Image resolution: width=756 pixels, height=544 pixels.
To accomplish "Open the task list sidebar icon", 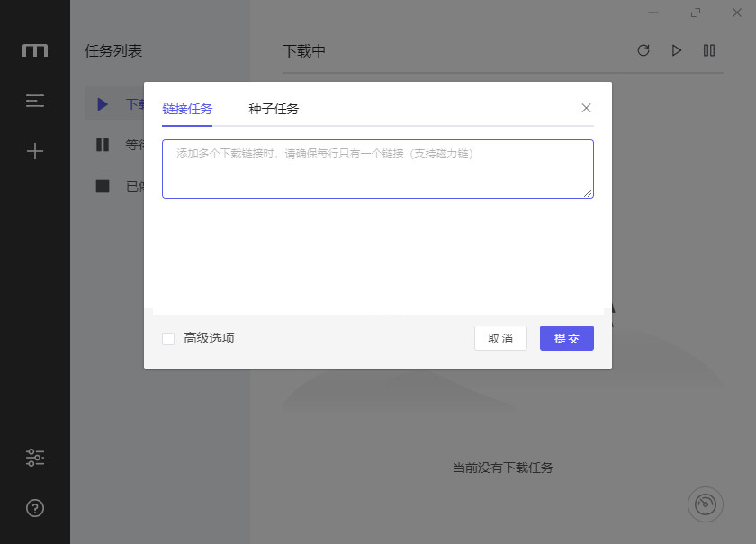I will tap(35, 101).
